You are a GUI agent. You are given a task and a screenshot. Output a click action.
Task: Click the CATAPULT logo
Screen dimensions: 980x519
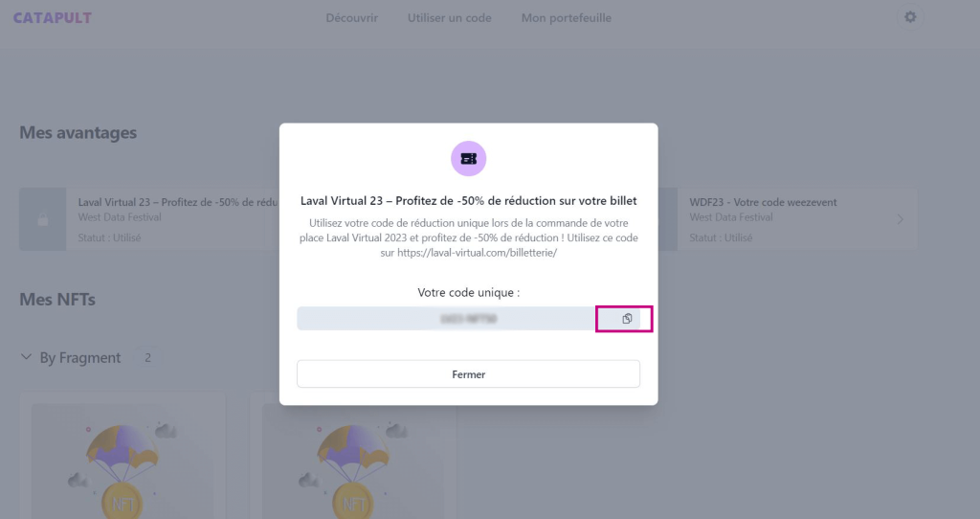(53, 18)
